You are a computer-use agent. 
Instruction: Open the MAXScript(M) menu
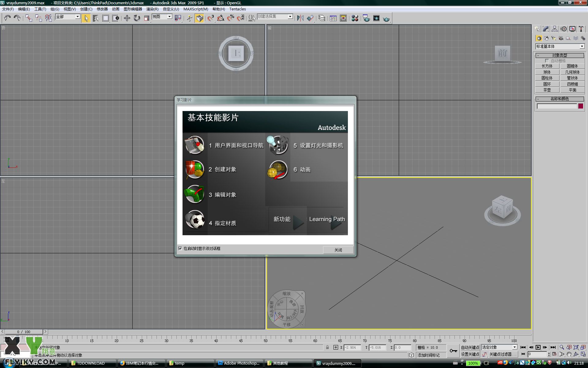tap(196, 9)
